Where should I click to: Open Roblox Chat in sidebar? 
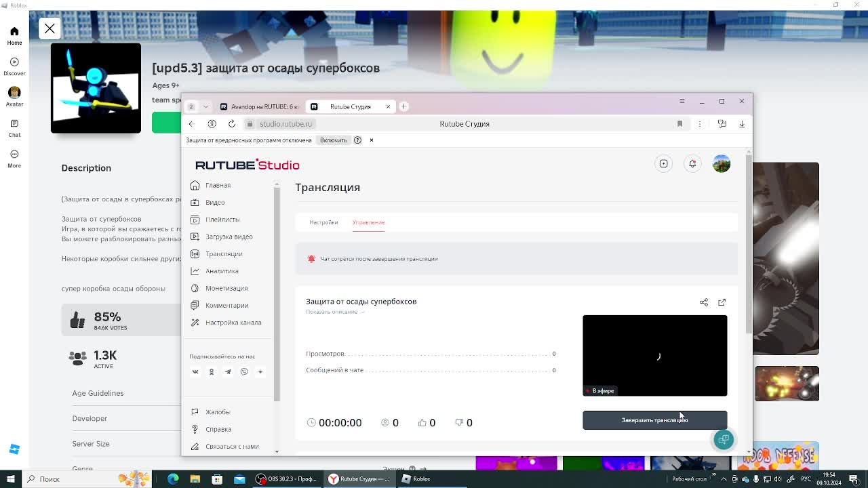point(14,128)
